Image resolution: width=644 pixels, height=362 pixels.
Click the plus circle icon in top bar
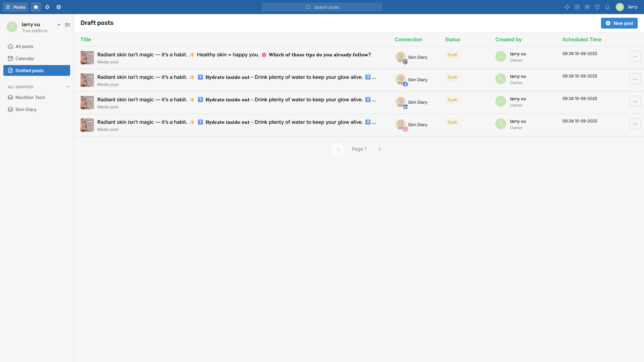point(59,7)
